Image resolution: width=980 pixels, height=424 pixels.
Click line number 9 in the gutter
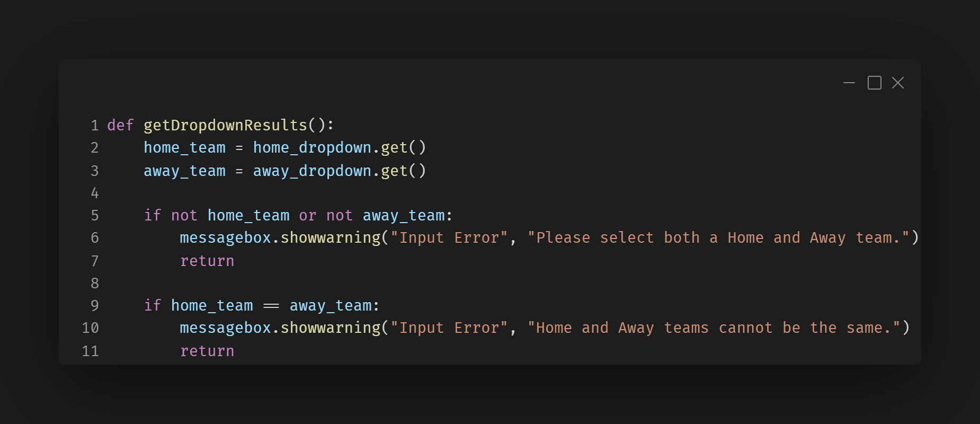95,306
